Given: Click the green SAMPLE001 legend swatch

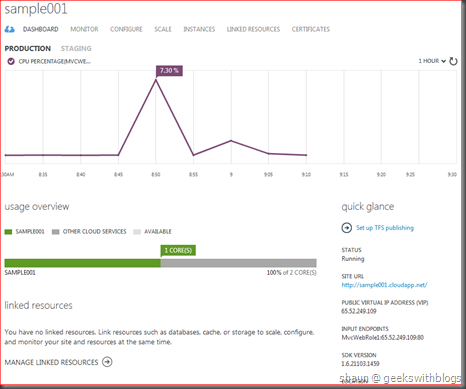Looking at the screenshot, I should coord(8,232).
